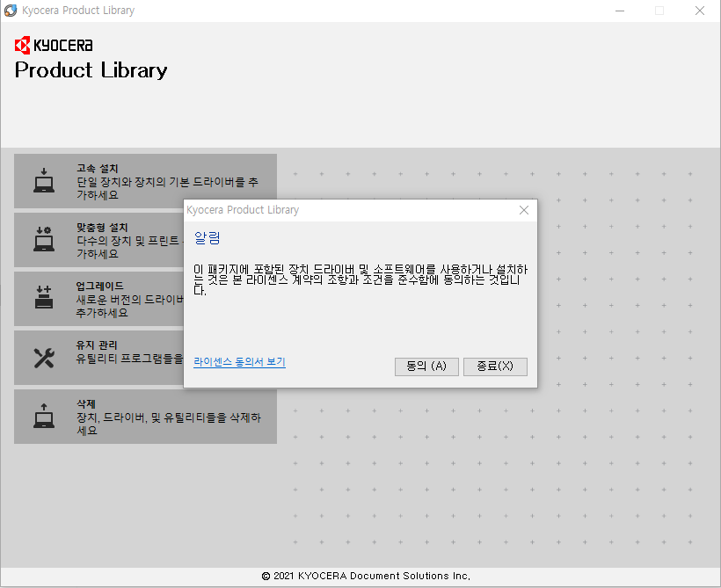Click the 업그레이드 printer plus icon
The height and width of the screenshot is (588, 721).
(x=44, y=296)
